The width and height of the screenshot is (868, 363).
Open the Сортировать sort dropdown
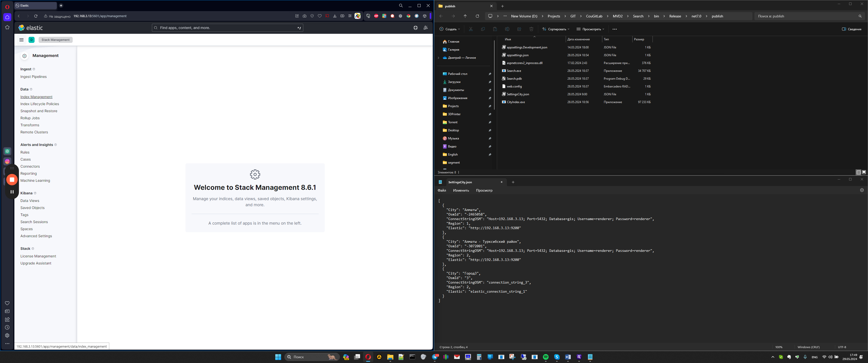(556, 29)
